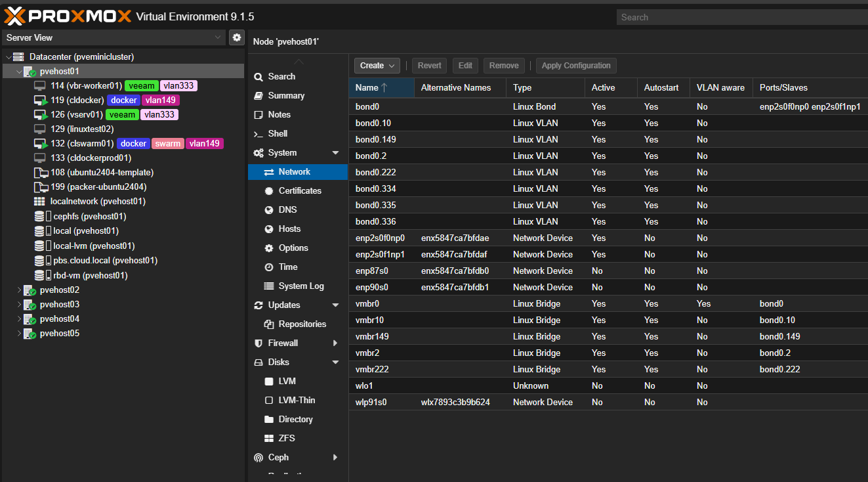Click the Apply Configuration button
This screenshot has width=868, height=482.
click(x=576, y=66)
